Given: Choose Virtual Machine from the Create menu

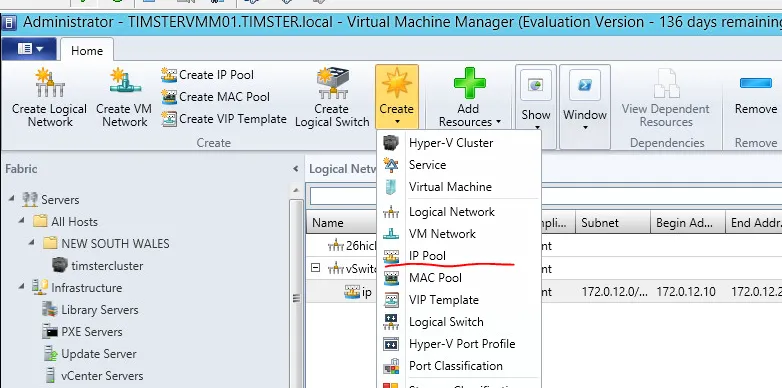Looking at the screenshot, I should point(459,187).
